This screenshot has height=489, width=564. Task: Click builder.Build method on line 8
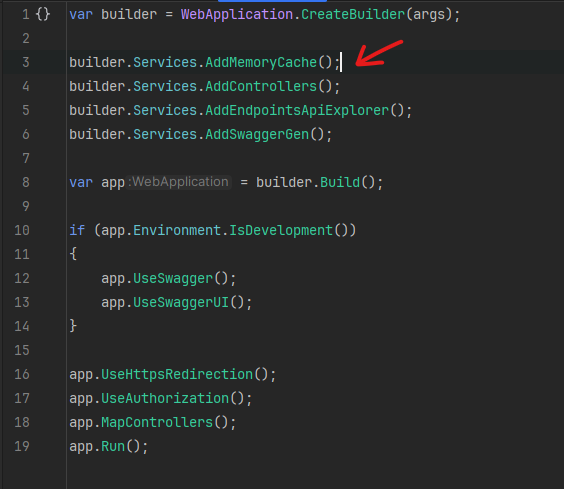(340, 182)
